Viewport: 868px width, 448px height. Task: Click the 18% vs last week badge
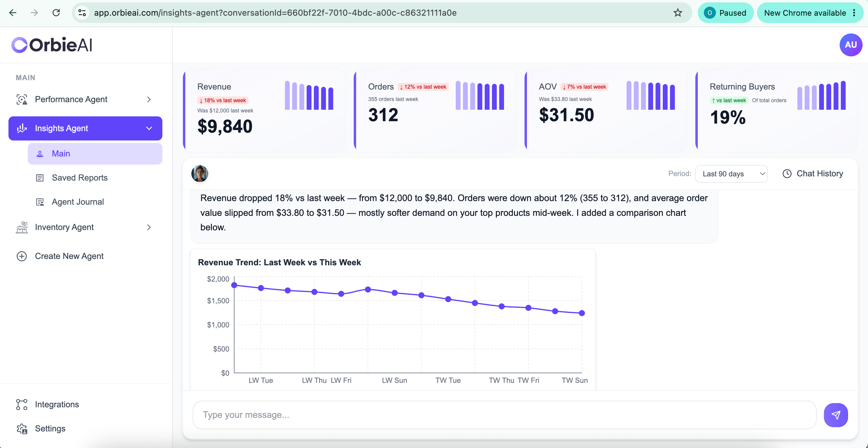tap(223, 100)
